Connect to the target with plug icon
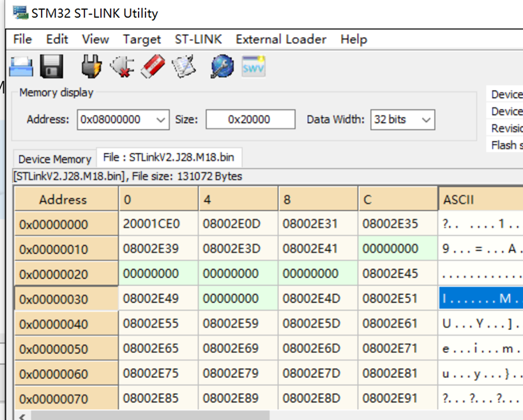This screenshot has width=523, height=420. point(91,66)
